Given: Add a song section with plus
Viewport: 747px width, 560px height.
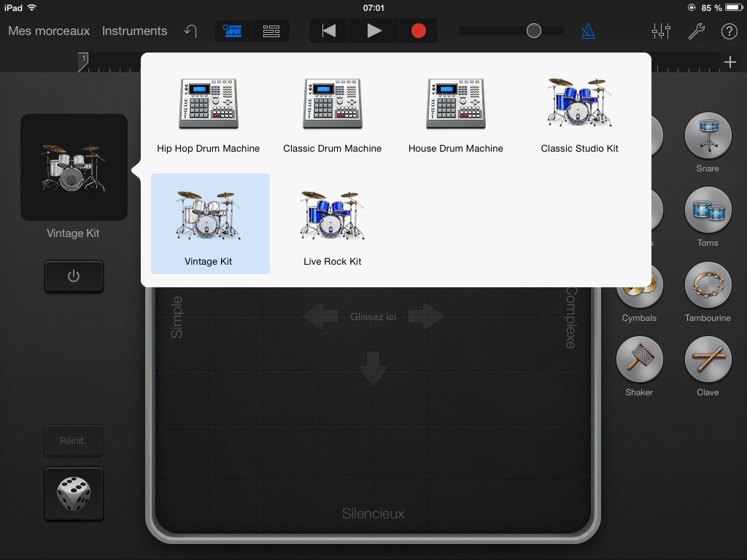Looking at the screenshot, I should [x=729, y=62].
